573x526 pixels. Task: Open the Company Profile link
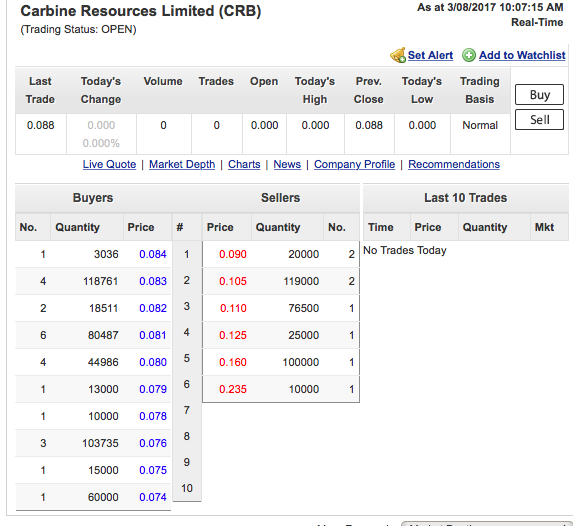(x=354, y=164)
